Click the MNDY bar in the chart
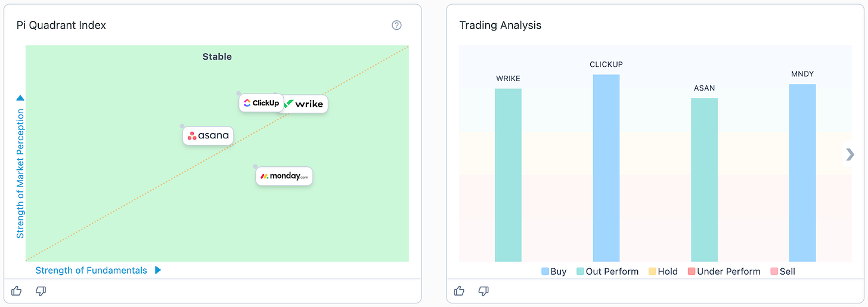868x307 pixels. coord(802,173)
